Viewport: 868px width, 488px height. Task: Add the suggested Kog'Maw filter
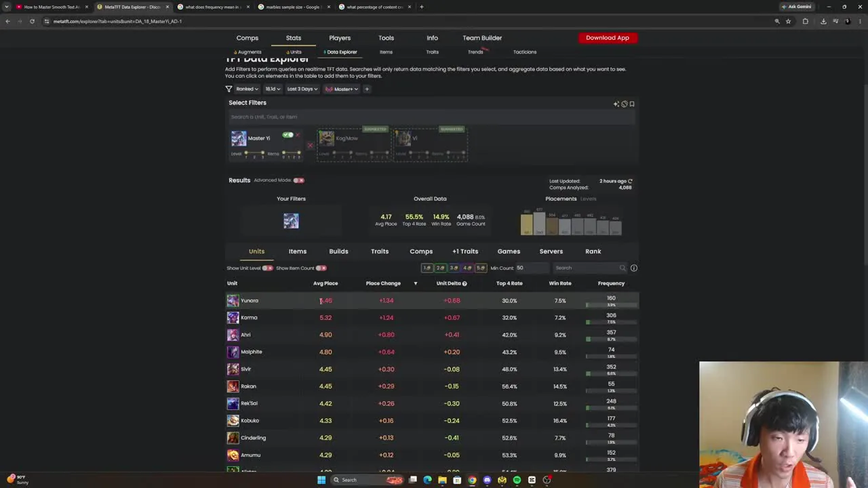[354, 144]
